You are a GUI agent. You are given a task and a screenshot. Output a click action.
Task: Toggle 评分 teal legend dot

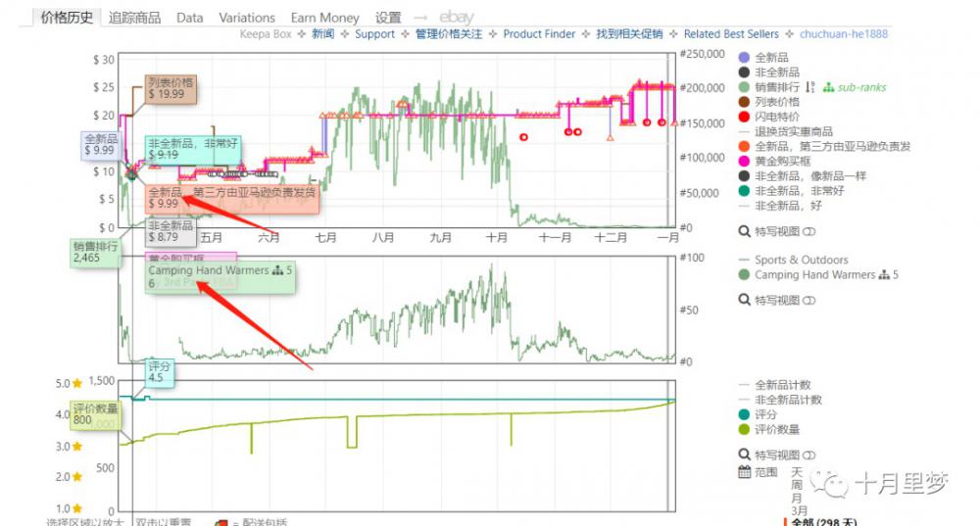point(744,414)
